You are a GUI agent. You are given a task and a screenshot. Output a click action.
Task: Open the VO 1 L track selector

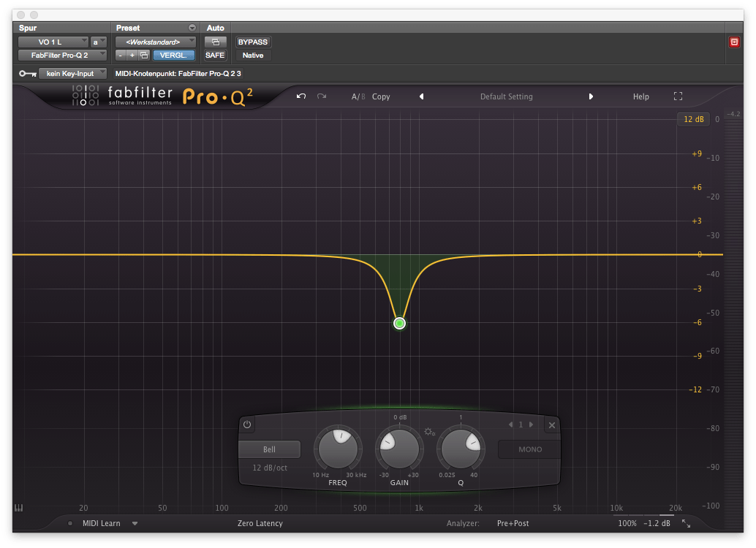(x=53, y=42)
